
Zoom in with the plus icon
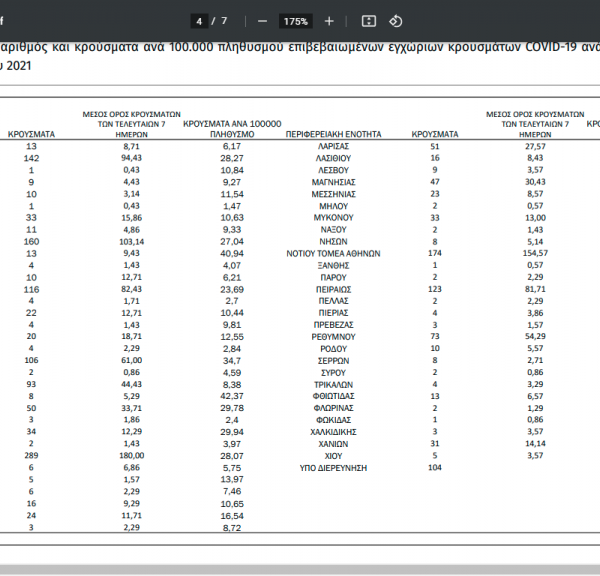tap(329, 21)
